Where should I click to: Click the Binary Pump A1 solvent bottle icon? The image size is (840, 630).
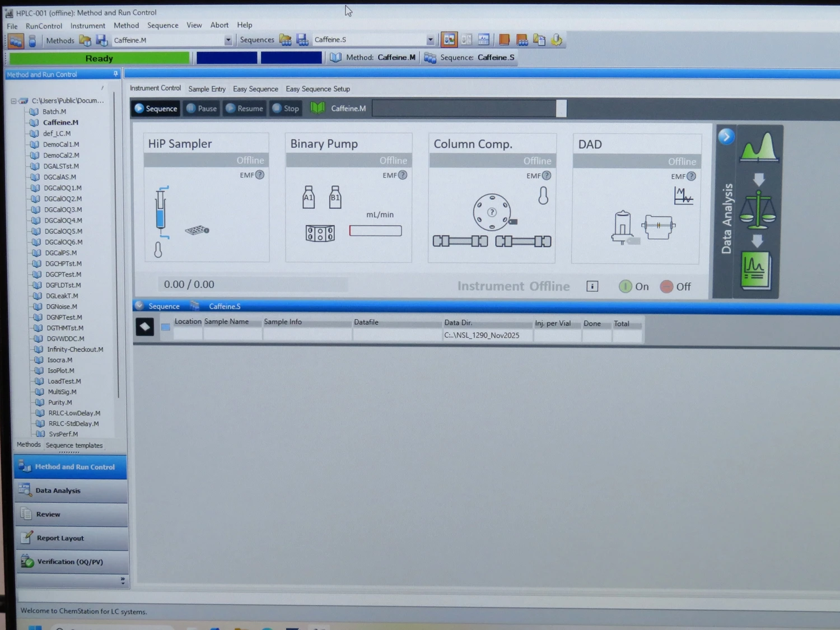click(x=309, y=197)
